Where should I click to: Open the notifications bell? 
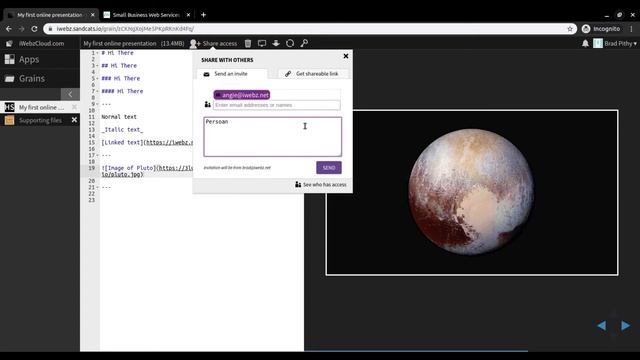[x=585, y=43]
